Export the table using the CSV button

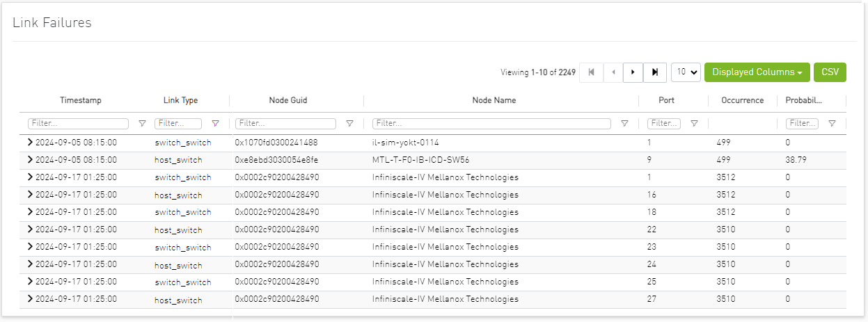click(830, 72)
